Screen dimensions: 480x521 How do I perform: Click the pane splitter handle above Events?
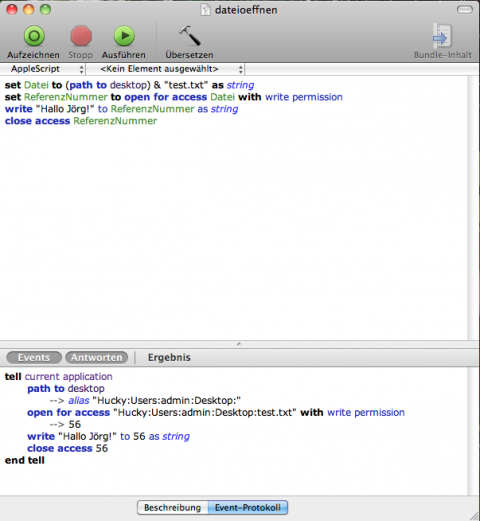coord(239,344)
